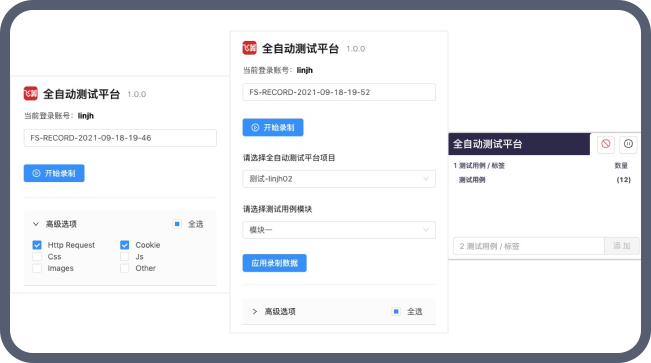Click red logo in center panel header
Image resolution: width=651 pixels, height=363 pixels.
[x=249, y=48]
